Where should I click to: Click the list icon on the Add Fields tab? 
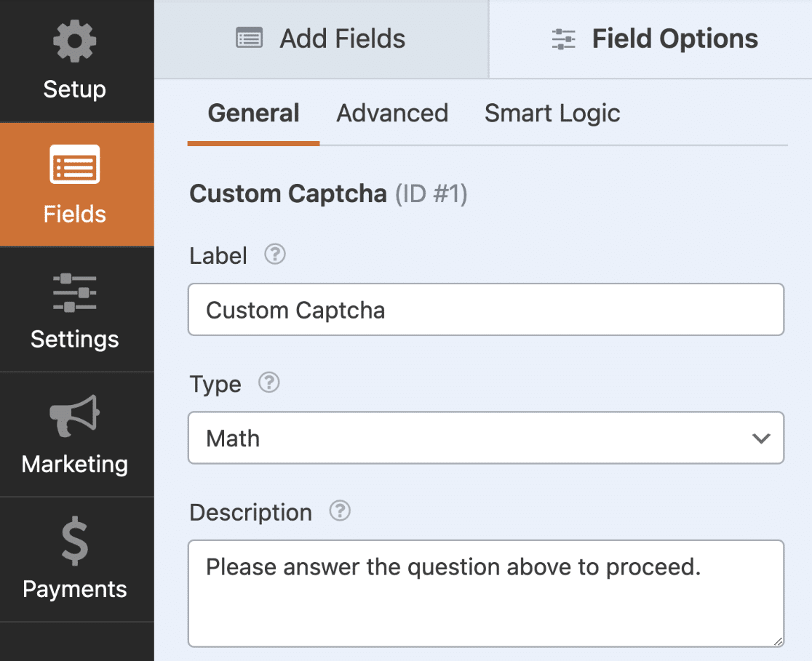[x=249, y=39]
